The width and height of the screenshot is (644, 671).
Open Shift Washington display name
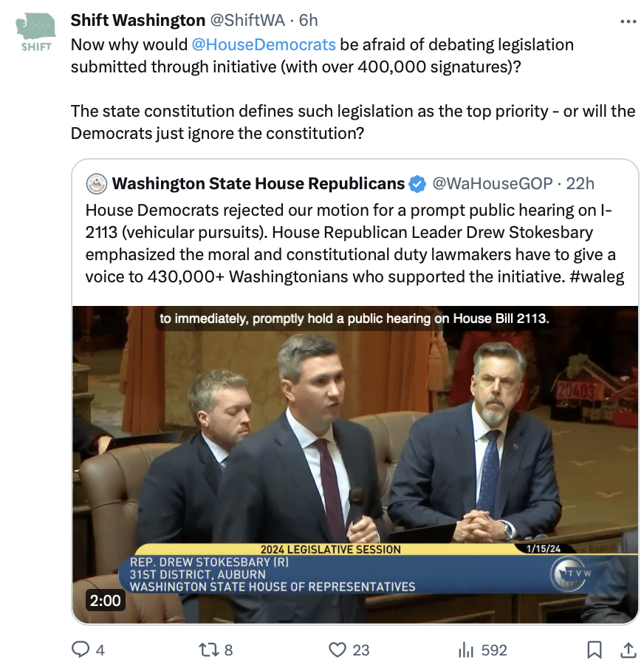click(x=137, y=20)
